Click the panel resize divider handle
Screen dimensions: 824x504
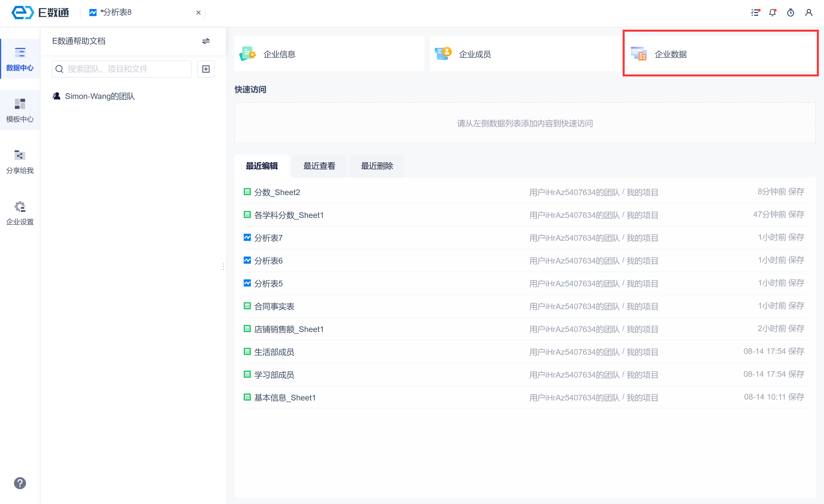[223, 267]
